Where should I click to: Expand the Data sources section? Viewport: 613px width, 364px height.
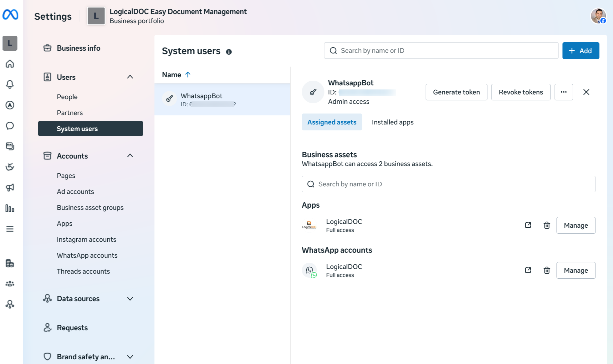(130, 299)
